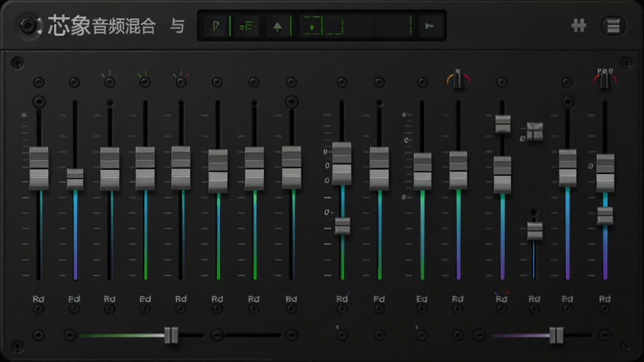644x362 pixels.
Task: Toggle the round button under ninth channel label
Action: pos(341,309)
